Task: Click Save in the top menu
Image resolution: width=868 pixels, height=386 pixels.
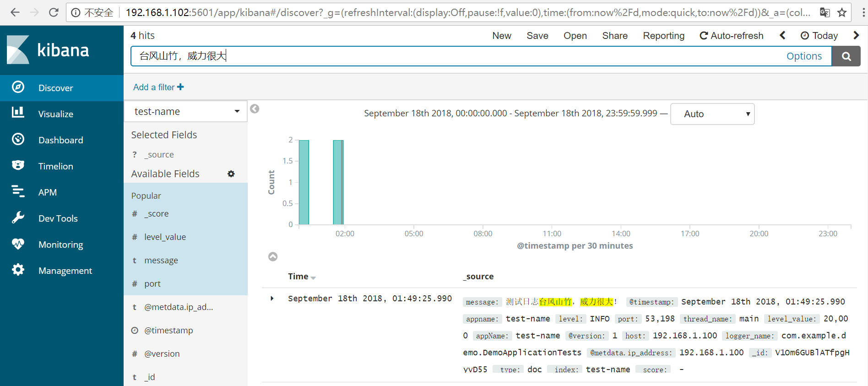Action: [537, 36]
